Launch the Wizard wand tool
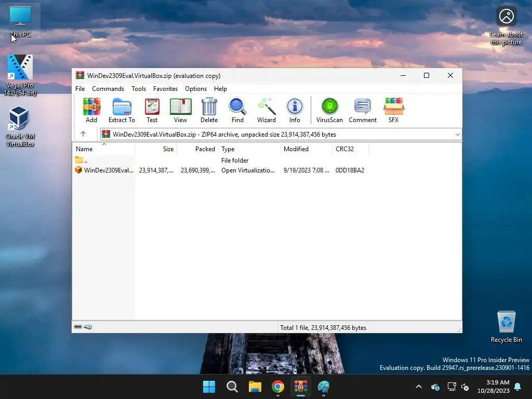The height and width of the screenshot is (399, 532). click(267, 110)
